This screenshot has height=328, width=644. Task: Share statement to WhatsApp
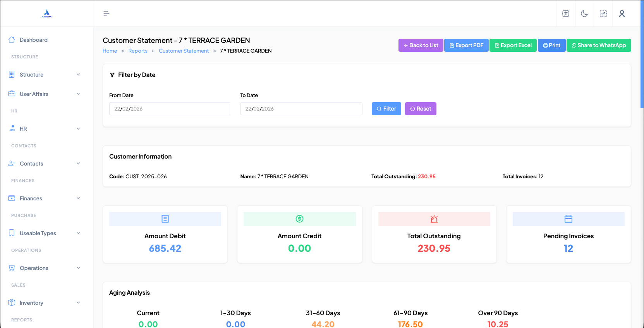pos(598,45)
